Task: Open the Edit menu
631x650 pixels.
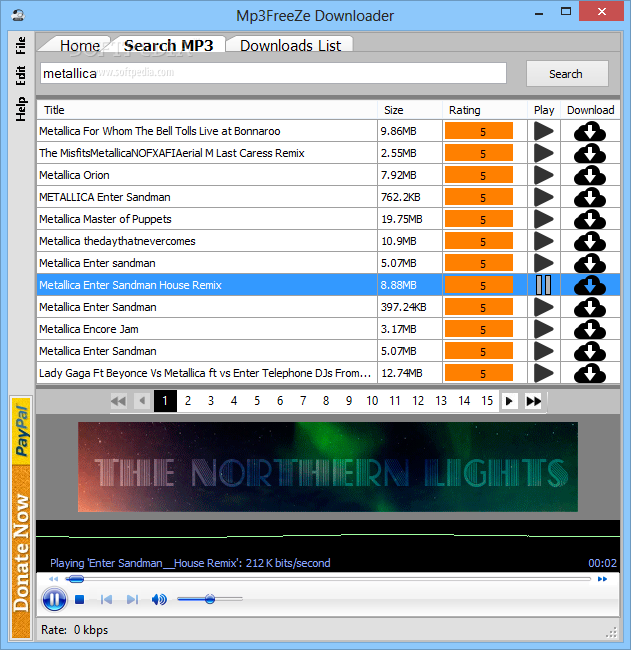Action: click(x=21, y=75)
